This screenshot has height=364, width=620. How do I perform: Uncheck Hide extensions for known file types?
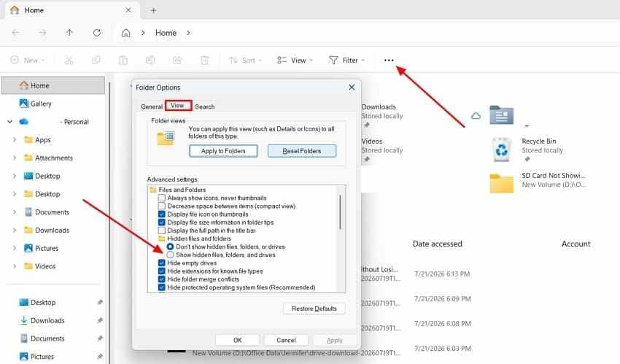pos(162,271)
